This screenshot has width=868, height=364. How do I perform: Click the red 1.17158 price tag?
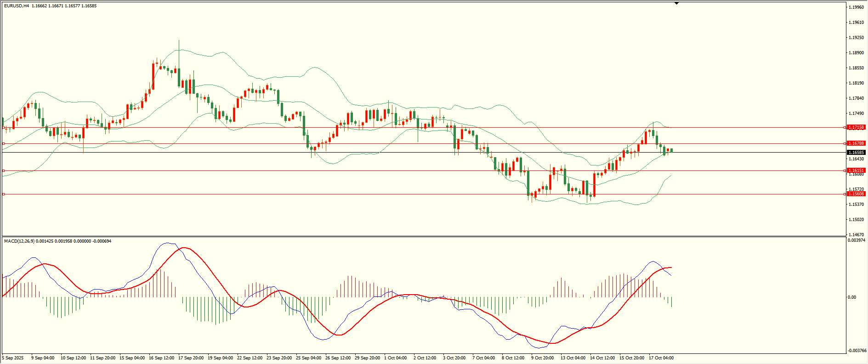[x=856, y=127]
